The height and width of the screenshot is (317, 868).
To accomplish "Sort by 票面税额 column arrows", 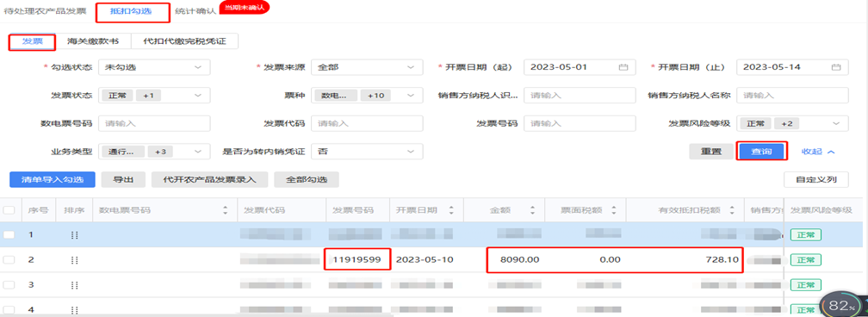I will click(x=613, y=210).
